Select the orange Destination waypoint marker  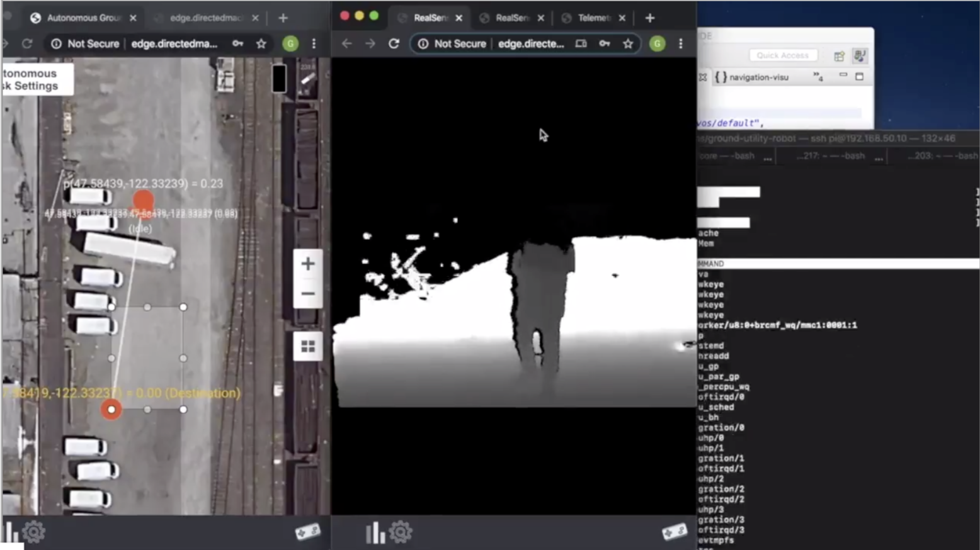pyautogui.click(x=111, y=410)
